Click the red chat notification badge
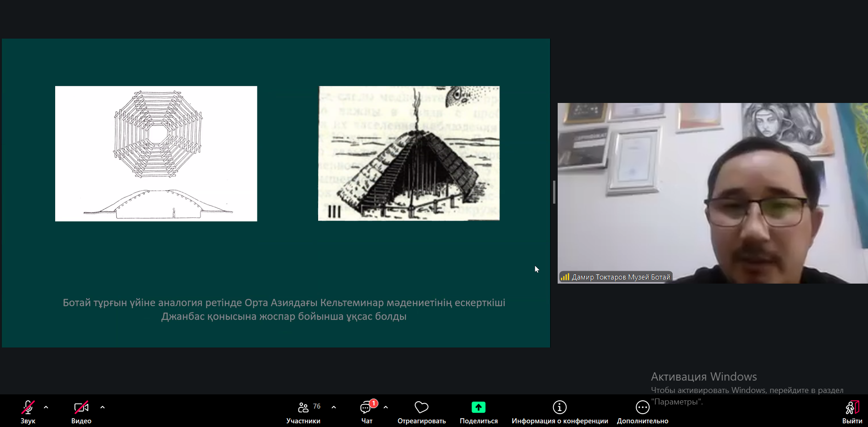The image size is (868, 427). [374, 403]
